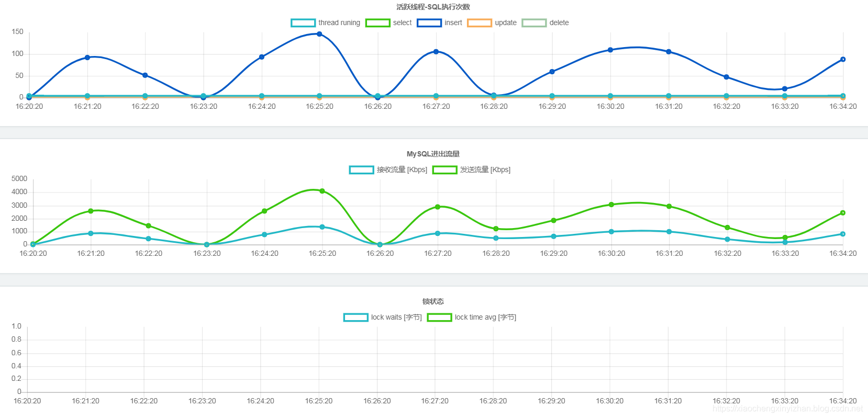This screenshot has width=868, height=418.
Task: Click insert data point at 16:27:20
Action: pos(436,52)
